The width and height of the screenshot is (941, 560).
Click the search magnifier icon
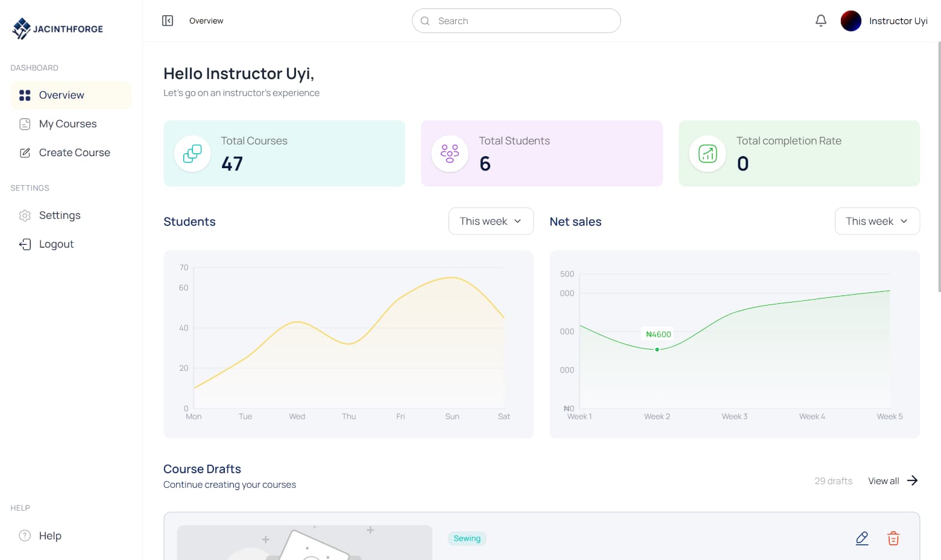(425, 21)
